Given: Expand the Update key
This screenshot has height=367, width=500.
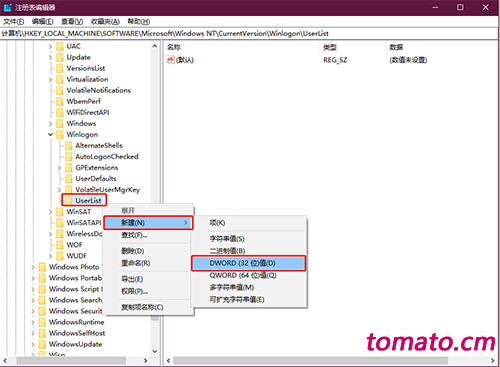Looking at the screenshot, I should (50, 57).
